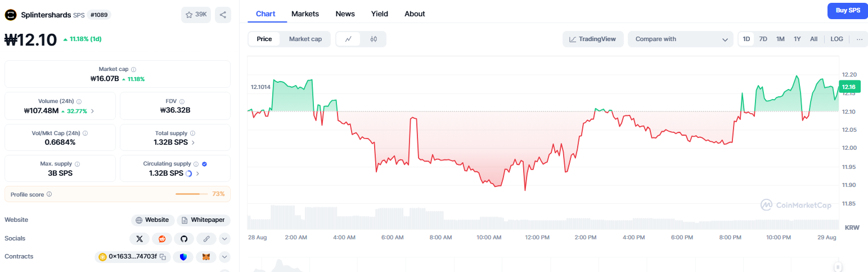This screenshot has height=272, width=868.
Task: Open chart more options ellipsis
Action: point(859,39)
